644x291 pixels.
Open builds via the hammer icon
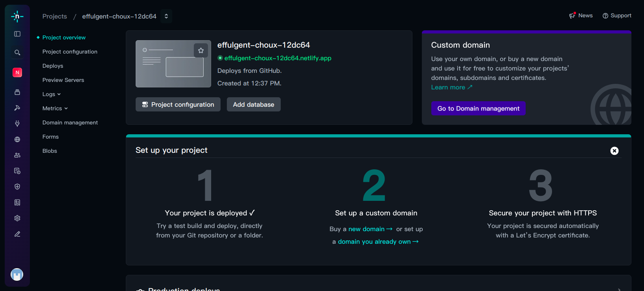pos(17,108)
